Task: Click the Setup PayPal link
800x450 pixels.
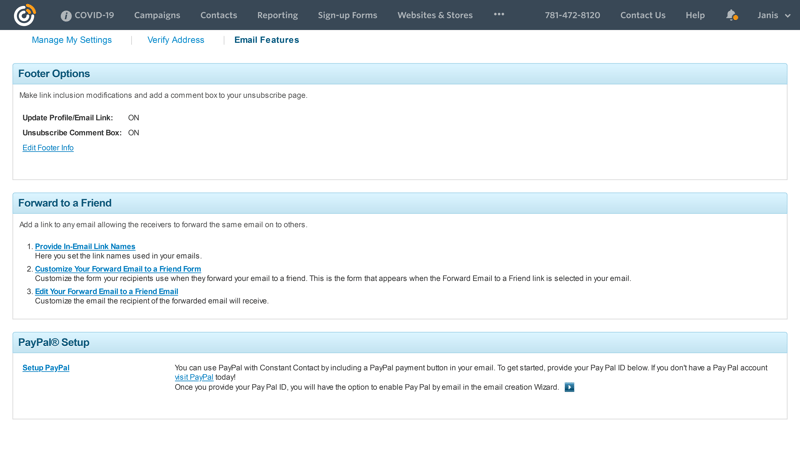Action: [x=46, y=368]
